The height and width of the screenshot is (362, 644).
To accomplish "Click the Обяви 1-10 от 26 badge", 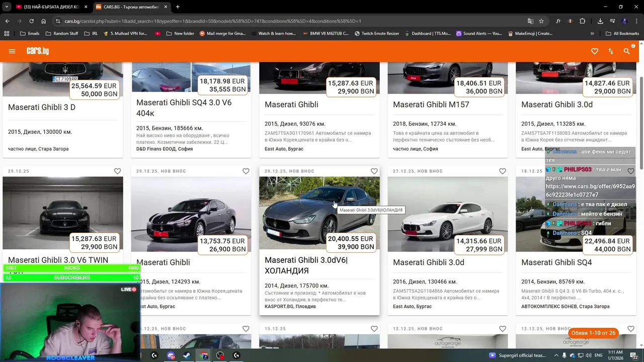I will tap(593, 333).
